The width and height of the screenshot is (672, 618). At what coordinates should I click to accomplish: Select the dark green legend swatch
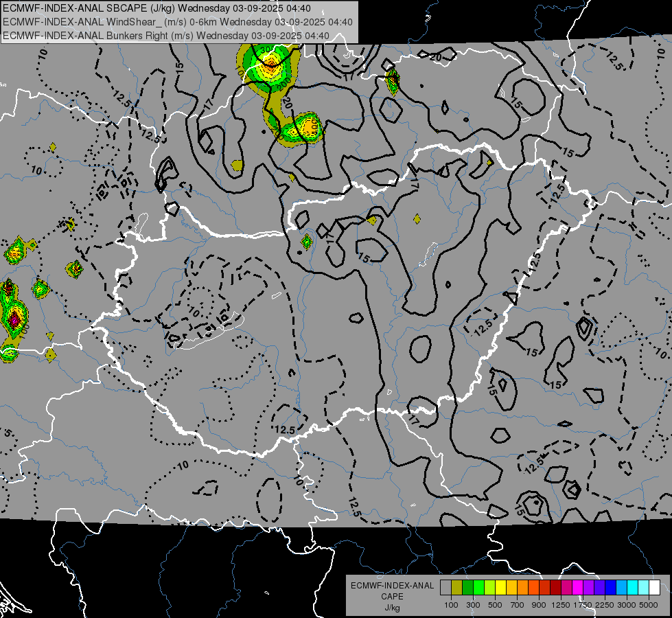pos(467,588)
